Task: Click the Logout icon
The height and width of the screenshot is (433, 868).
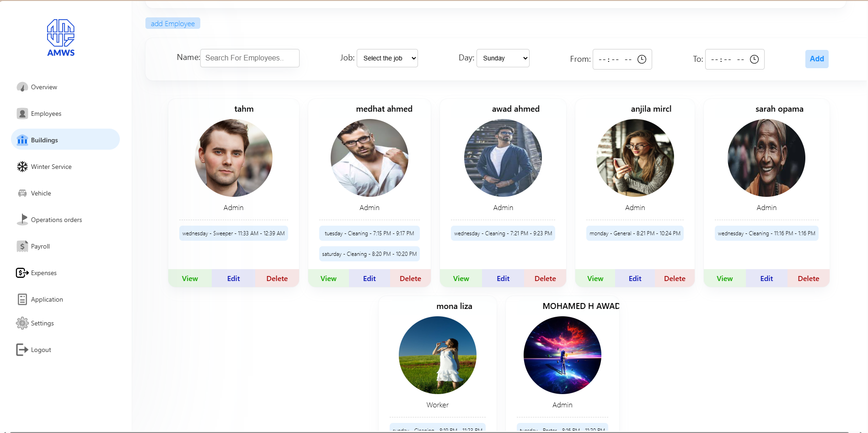Action: [x=22, y=350]
